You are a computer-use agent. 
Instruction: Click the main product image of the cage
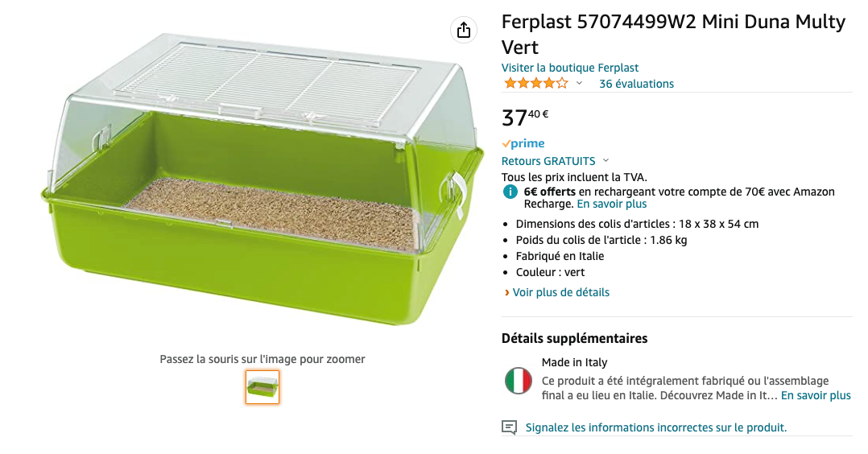(x=262, y=181)
